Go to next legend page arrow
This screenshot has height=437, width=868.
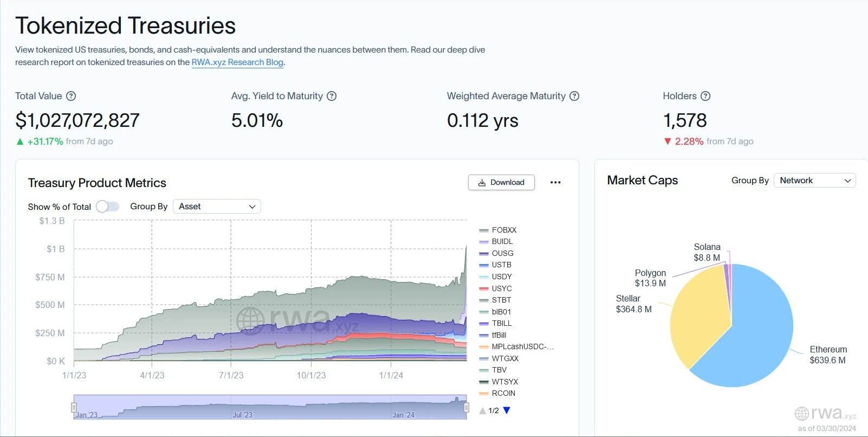[507, 410]
